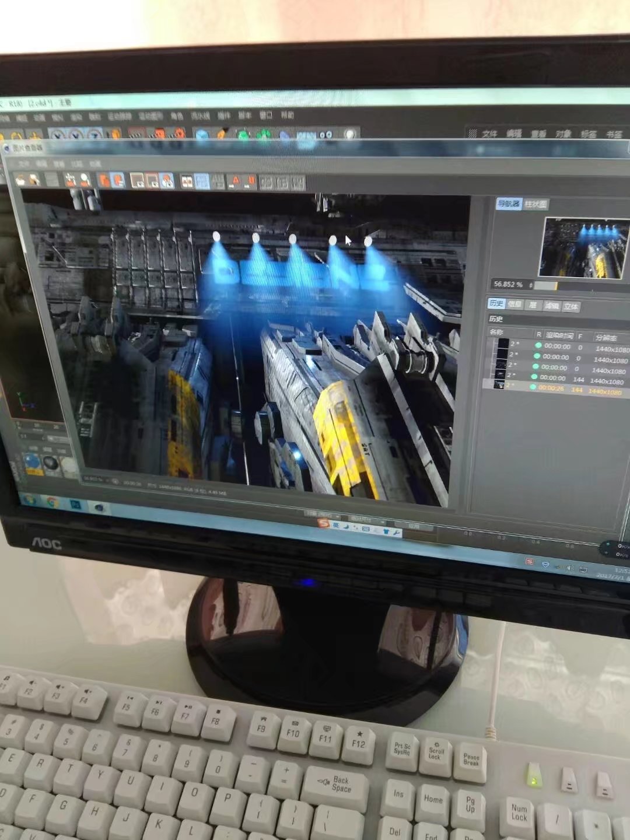Click first grey compare icon right of B icon
Screen dimensions: 630x840
[267, 183]
